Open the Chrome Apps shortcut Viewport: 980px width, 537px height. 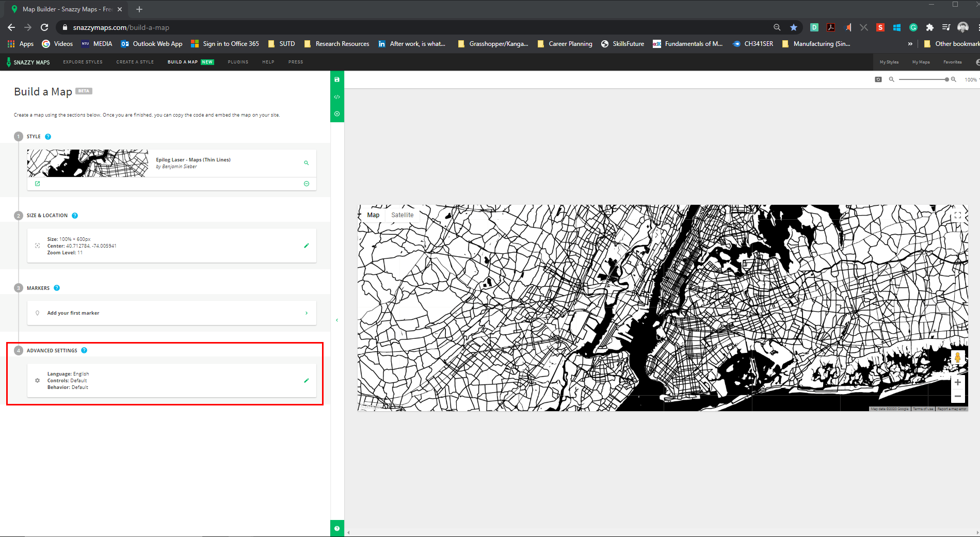pyautogui.click(x=21, y=44)
